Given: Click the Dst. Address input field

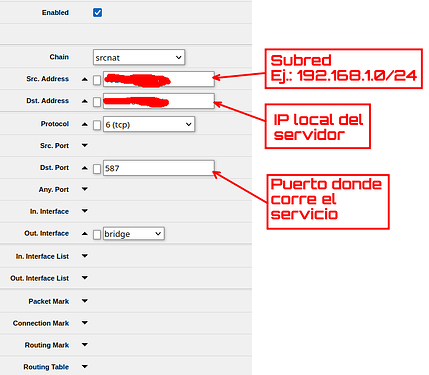Looking at the screenshot, I should (x=159, y=101).
